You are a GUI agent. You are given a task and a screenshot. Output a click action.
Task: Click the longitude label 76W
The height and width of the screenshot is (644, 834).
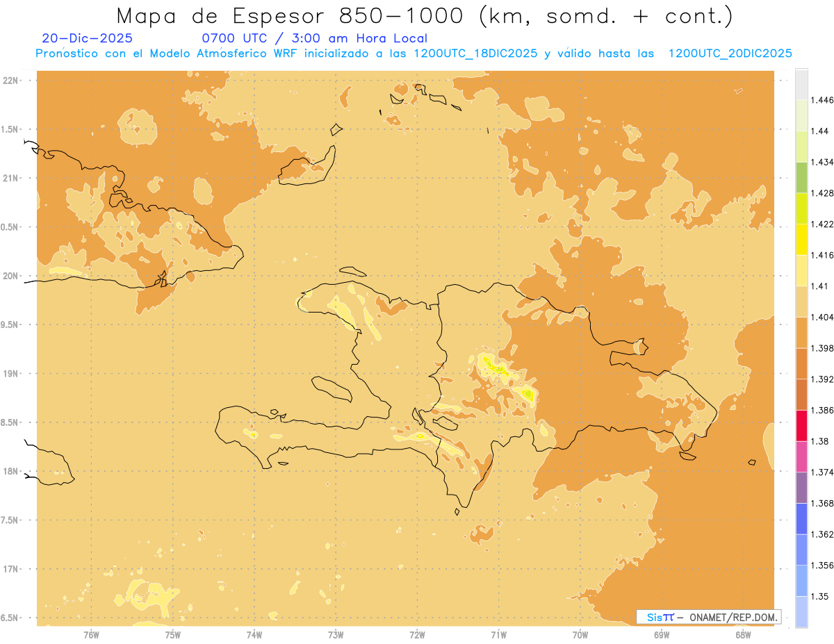coord(91,634)
